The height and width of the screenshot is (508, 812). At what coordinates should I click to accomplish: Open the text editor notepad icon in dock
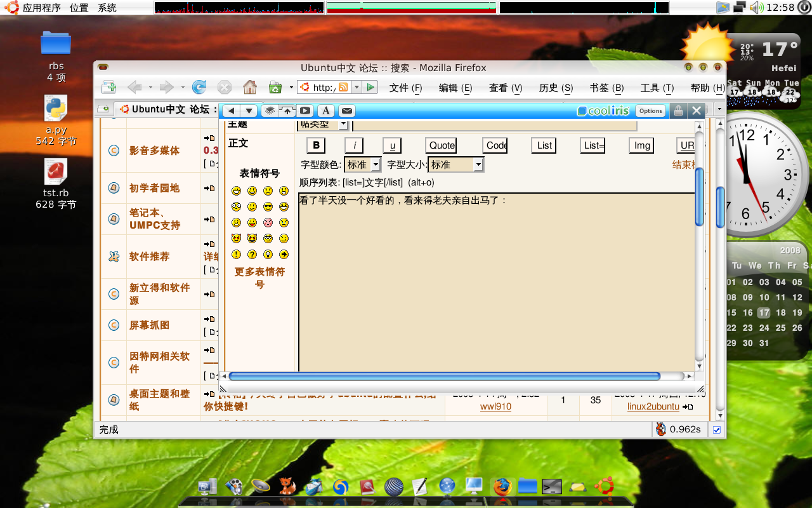tap(419, 486)
